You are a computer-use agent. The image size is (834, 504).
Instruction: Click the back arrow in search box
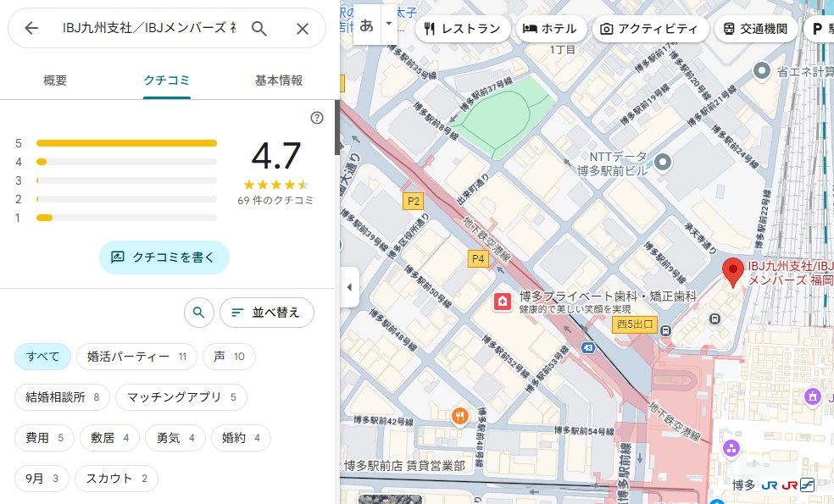pos(31,29)
